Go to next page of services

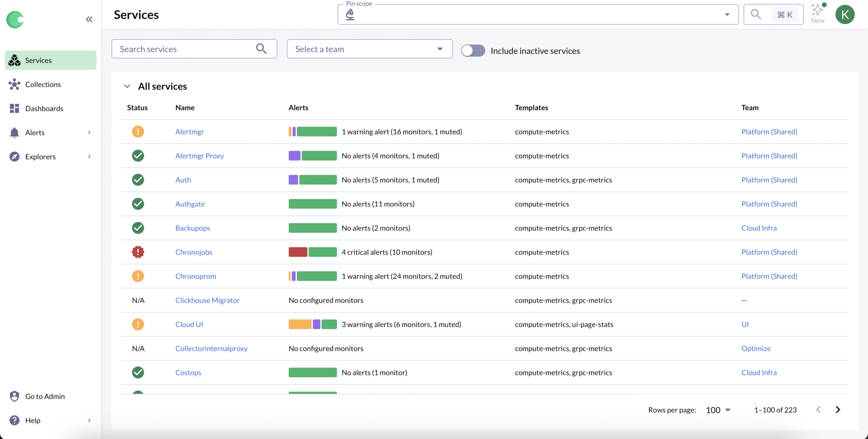837,410
